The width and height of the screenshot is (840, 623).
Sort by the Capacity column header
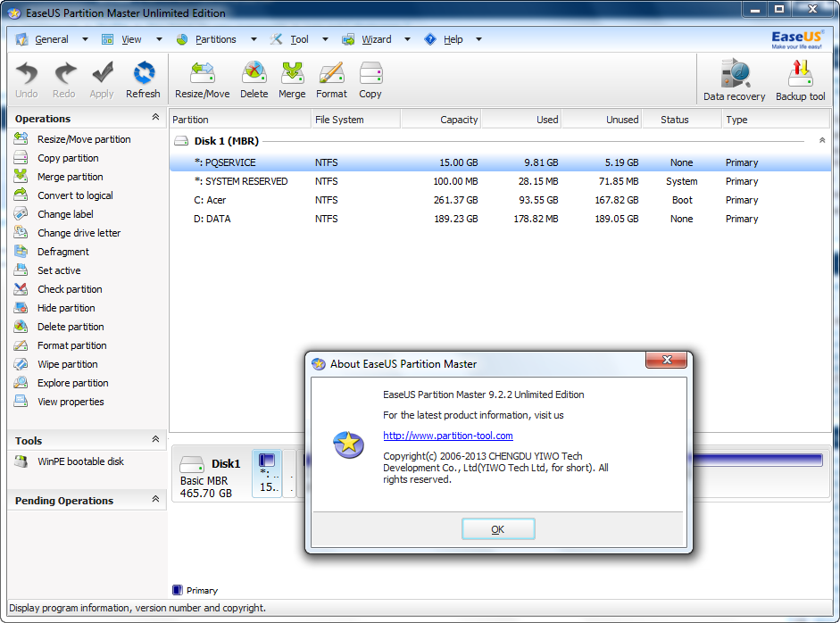(441, 120)
